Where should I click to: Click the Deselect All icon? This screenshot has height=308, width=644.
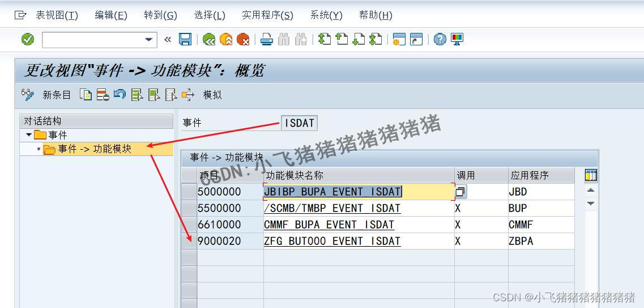171,95
